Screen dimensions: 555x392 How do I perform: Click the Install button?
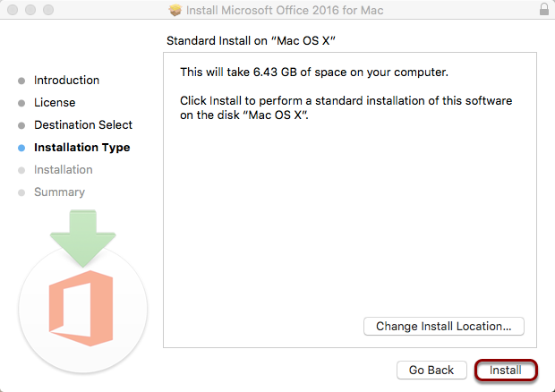click(506, 370)
